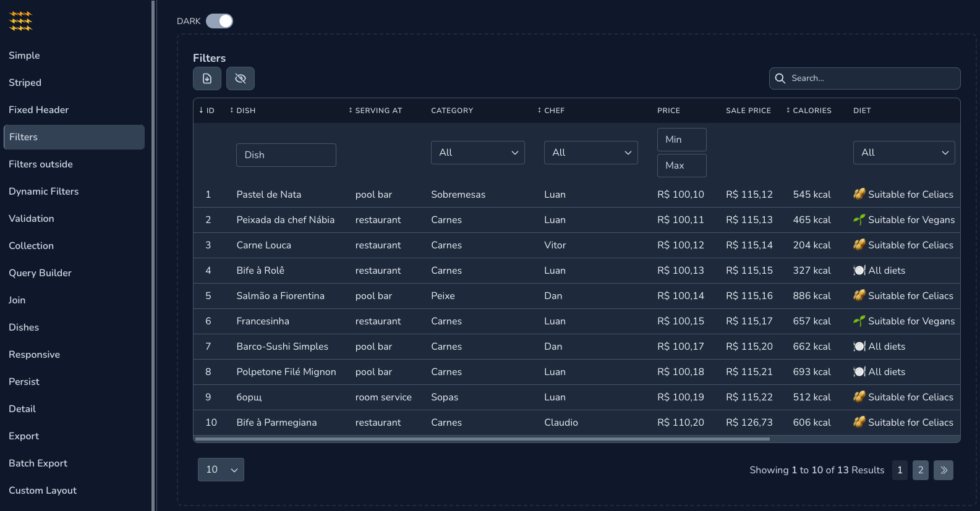
Task: Sort by ID column arrow
Action: [x=202, y=111]
